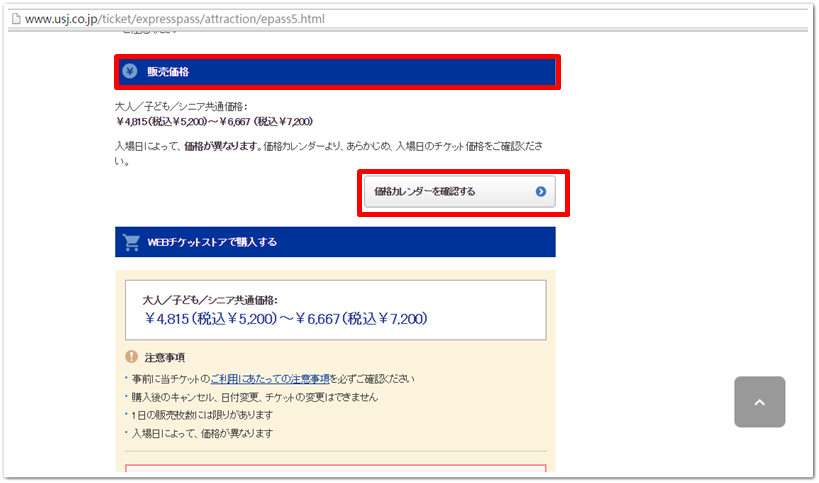This screenshot has height=483, width=819.
Task: Click the small bold price range line under 販売価格
Action: point(214,122)
